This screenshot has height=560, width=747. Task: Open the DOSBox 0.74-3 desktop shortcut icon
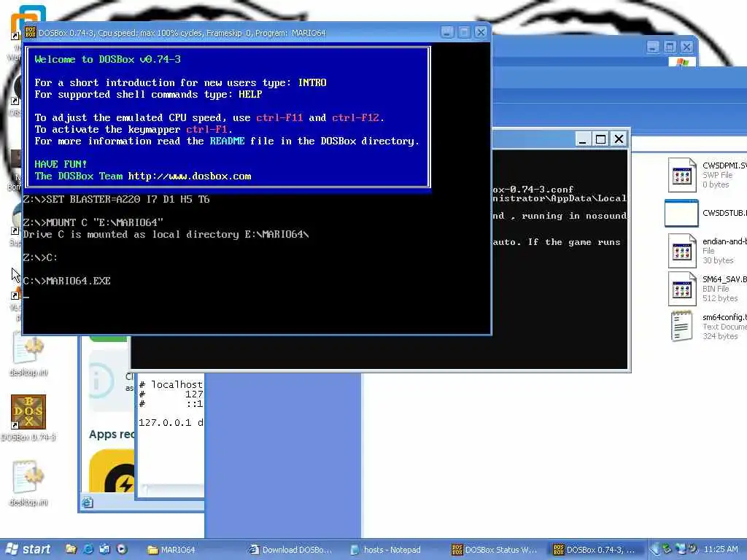click(x=28, y=412)
